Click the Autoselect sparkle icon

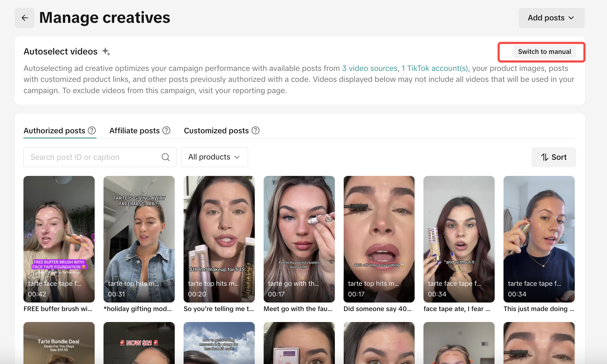(106, 51)
